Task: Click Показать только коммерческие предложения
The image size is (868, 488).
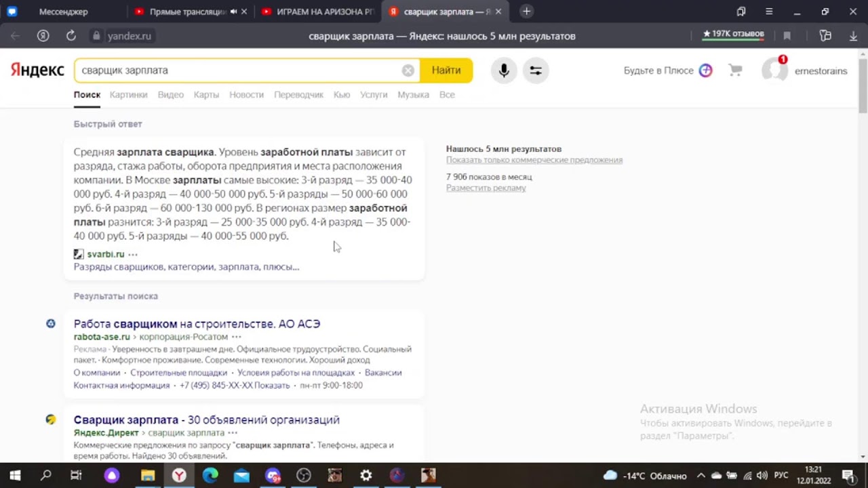Action: (534, 160)
